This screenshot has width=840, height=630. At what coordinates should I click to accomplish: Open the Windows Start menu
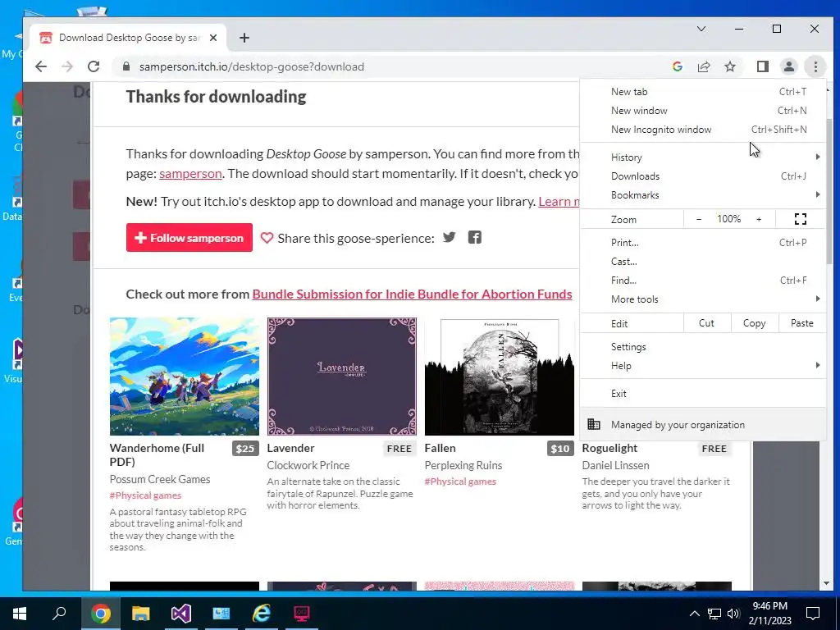(20, 614)
